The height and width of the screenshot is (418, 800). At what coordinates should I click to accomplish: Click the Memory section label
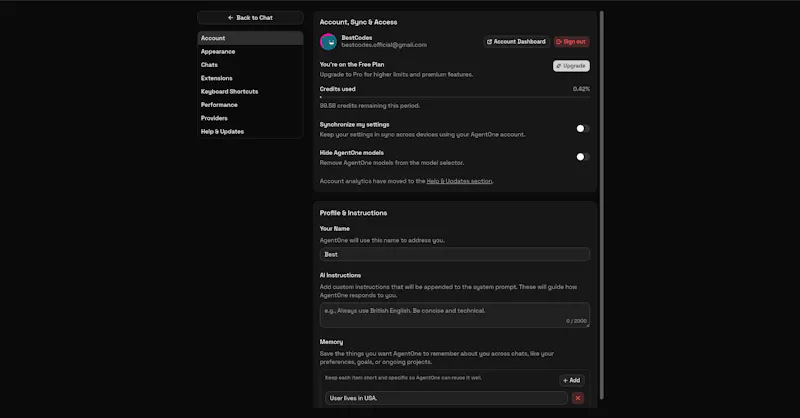331,342
